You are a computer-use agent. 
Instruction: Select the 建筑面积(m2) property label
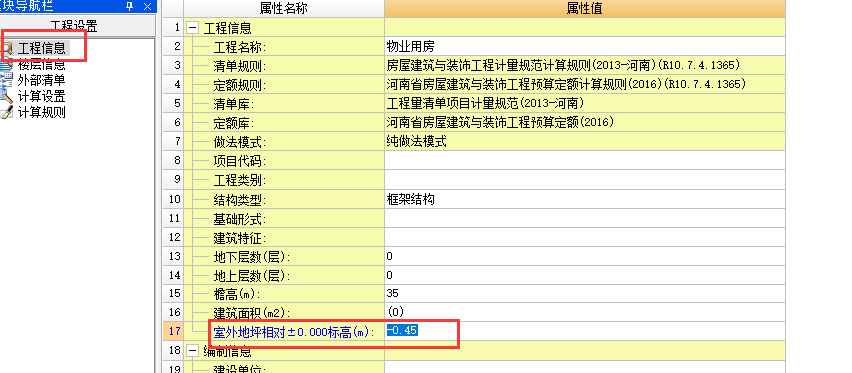pyautogui.click(x=252, y=314)
